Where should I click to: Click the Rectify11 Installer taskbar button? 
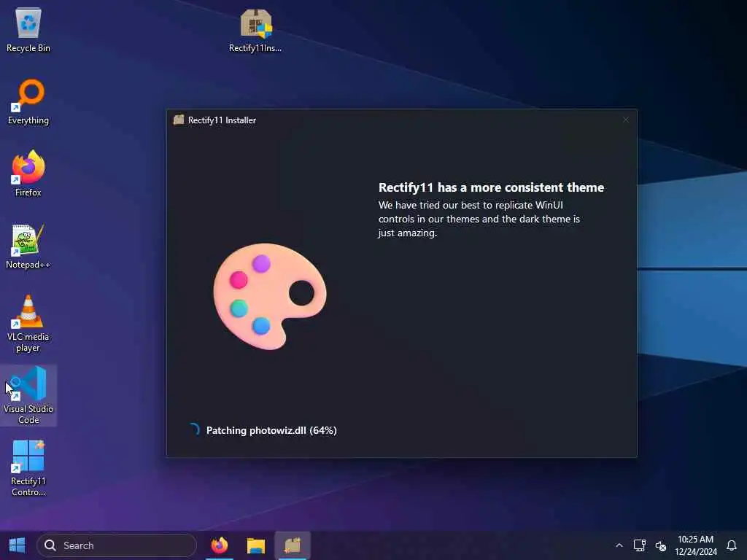tap(293, 545)
